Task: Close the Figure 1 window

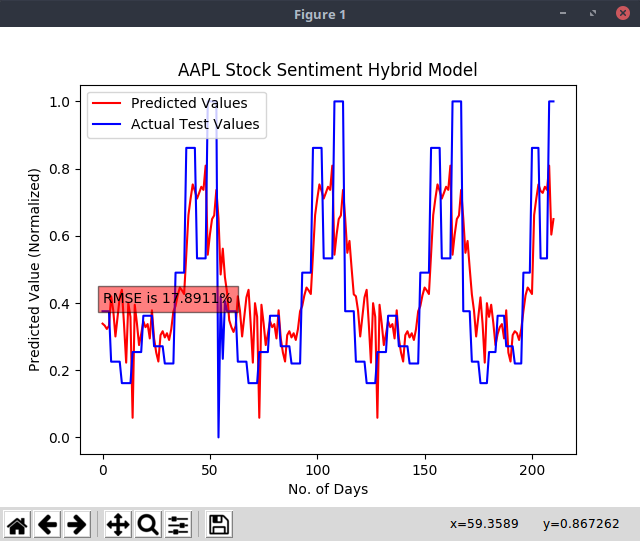Action: point(623,13)
